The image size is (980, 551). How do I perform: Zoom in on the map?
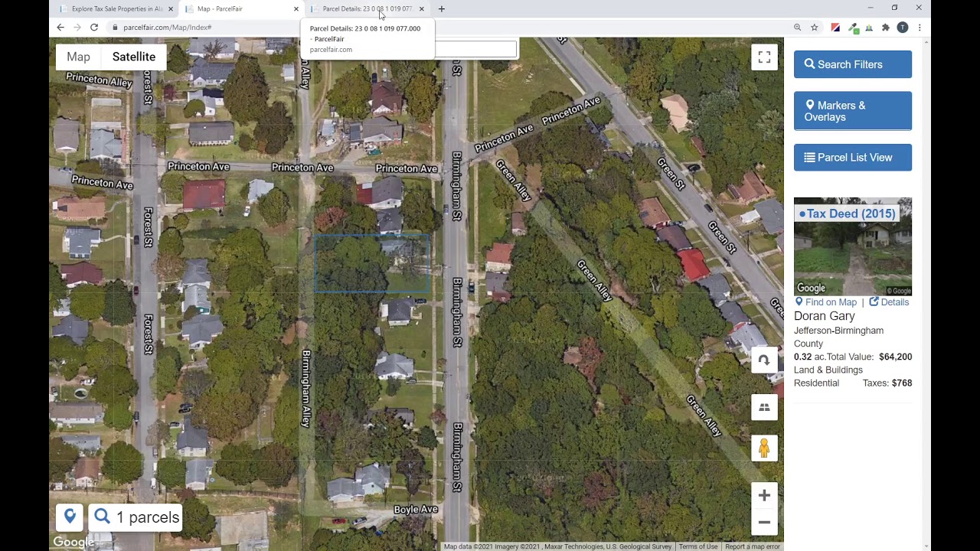[x=764, y=496]
